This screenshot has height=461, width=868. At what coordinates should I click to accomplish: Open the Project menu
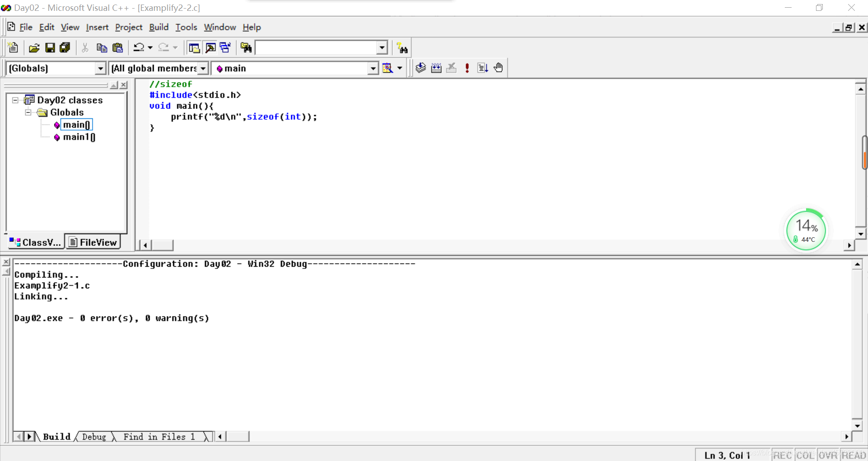(129, 27)
